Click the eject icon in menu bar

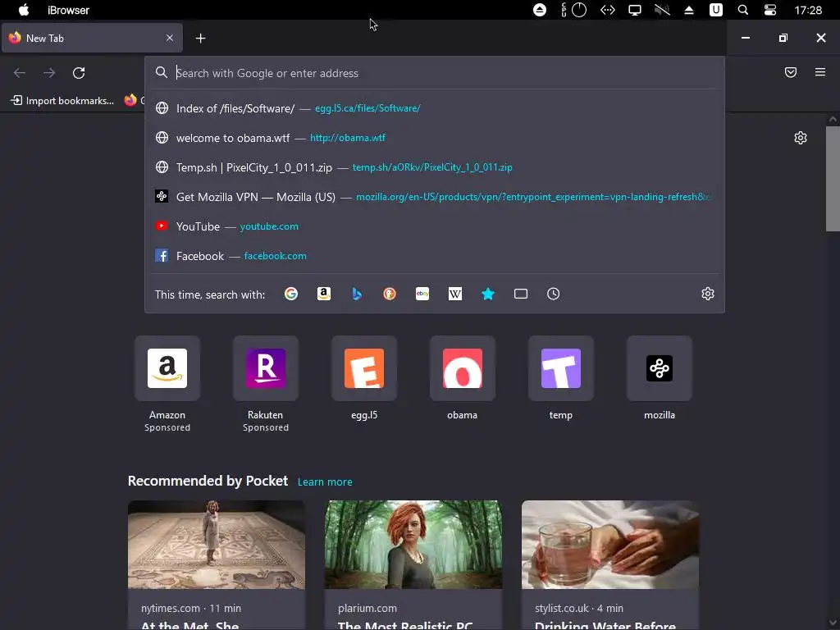tap(689, 10)
